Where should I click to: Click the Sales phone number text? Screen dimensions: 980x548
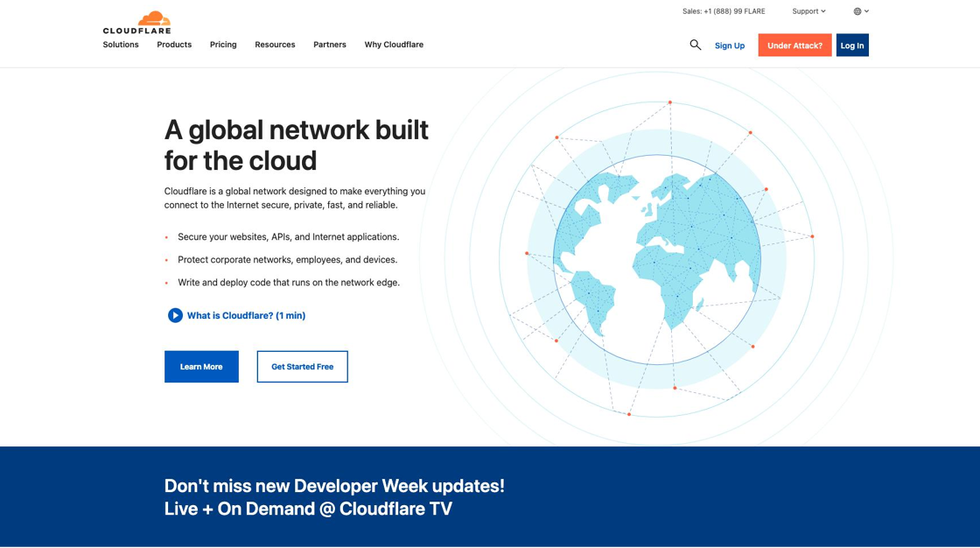[x=724, y=11]
